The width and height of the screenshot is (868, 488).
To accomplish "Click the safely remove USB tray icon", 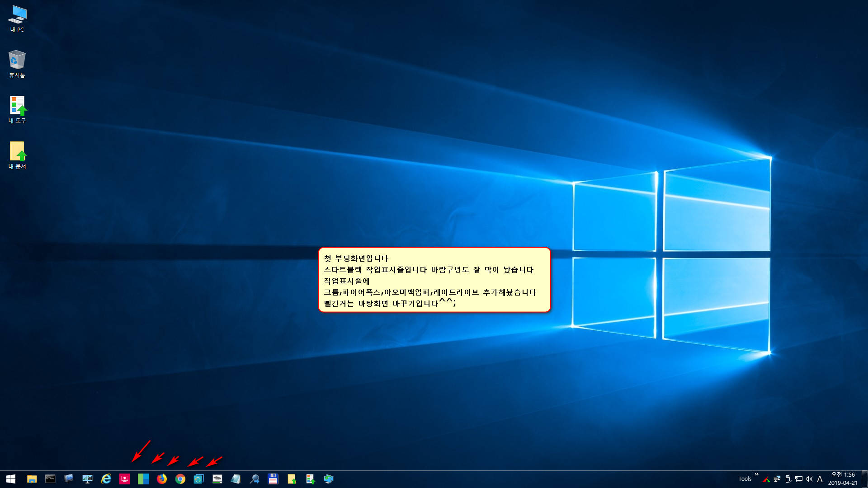I will 788,479.
